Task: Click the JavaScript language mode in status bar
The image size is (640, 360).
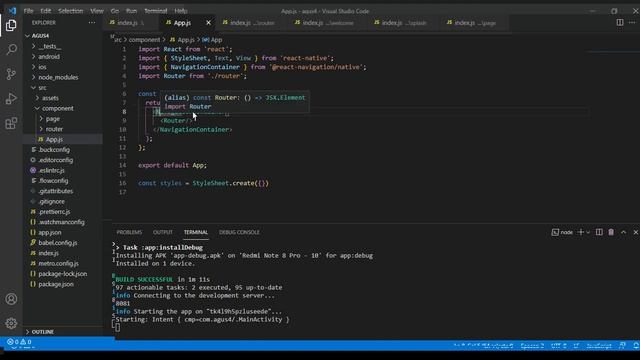Action: coord(599,346)
